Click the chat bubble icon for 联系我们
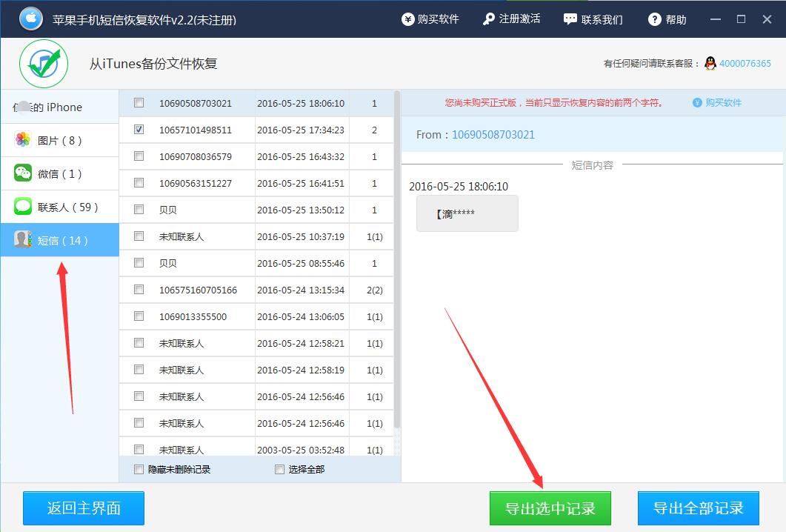This screenshot has width=786, height=532. [570, 19]
